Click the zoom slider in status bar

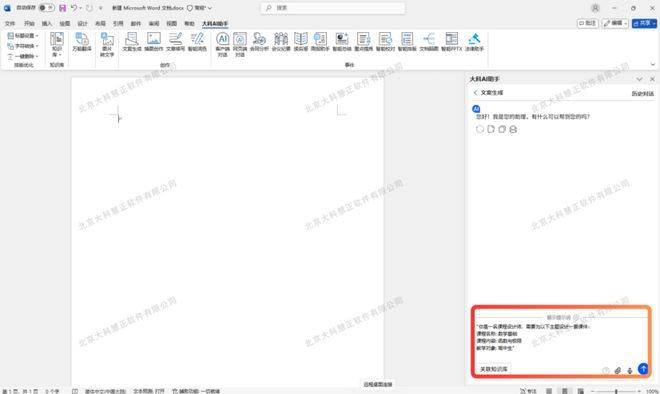click(616, 391)
